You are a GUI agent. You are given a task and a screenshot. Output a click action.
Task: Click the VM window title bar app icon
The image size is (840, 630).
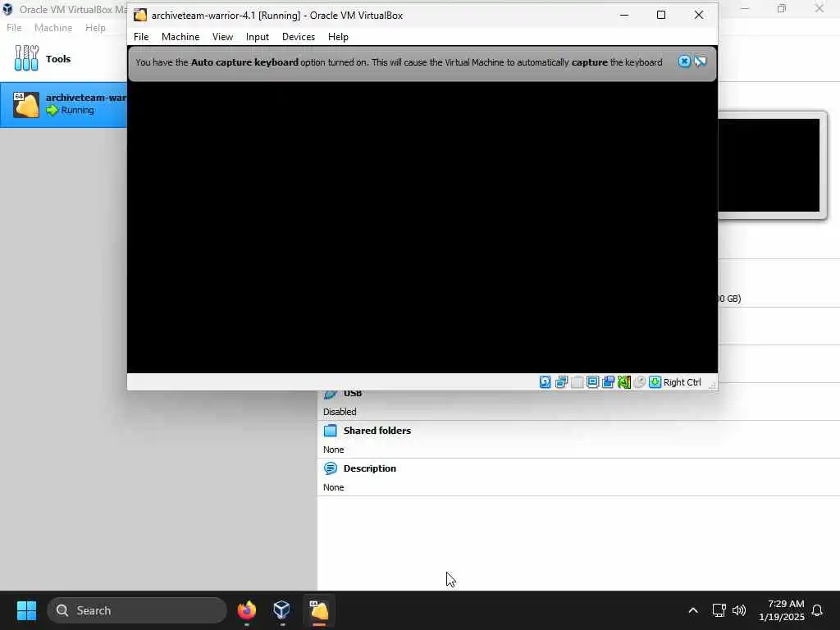140,15
